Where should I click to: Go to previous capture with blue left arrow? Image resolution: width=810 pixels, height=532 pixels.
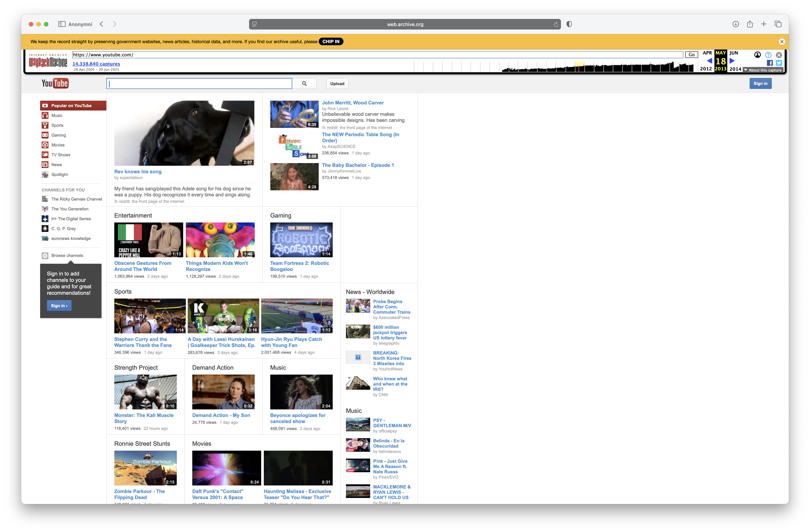point(710,61)
